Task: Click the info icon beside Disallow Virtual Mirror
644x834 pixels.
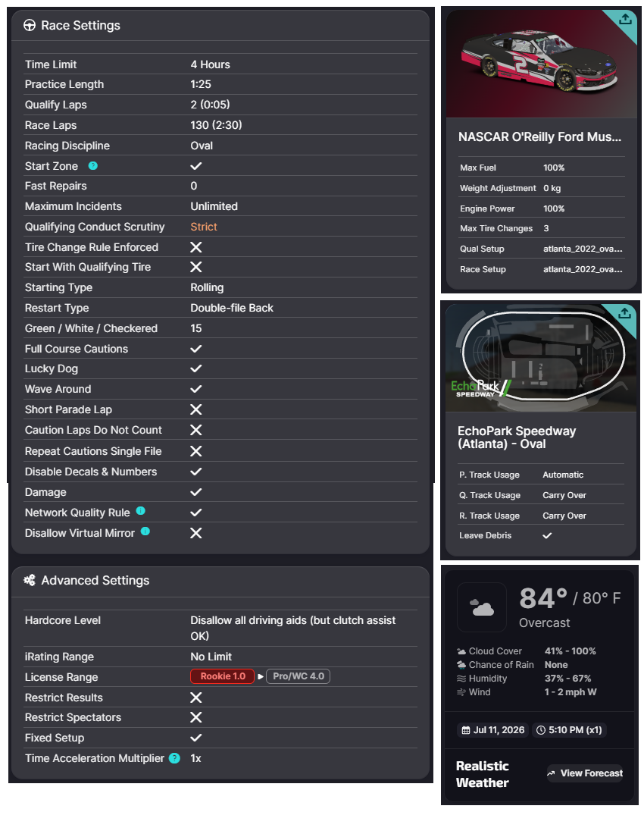Action: (145, 531)
